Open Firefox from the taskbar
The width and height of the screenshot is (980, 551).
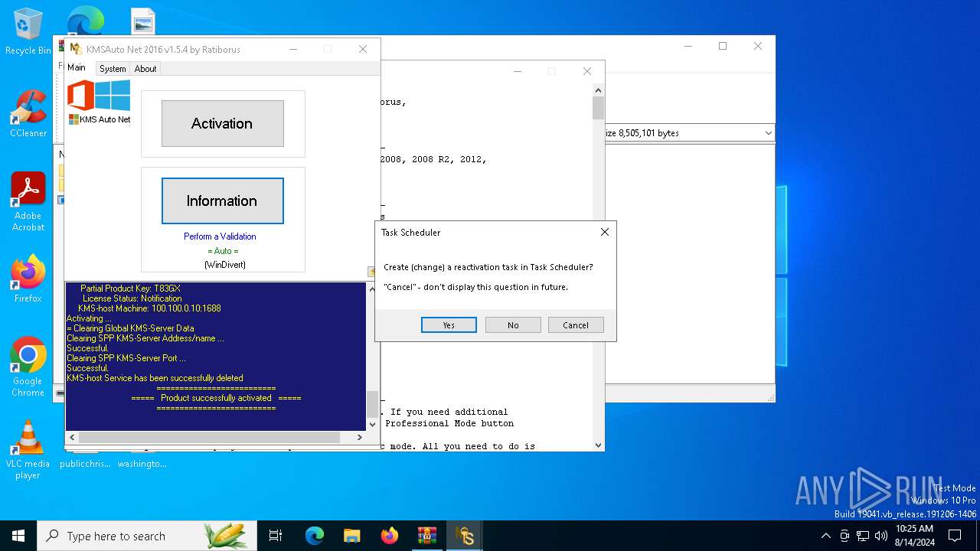390,536
